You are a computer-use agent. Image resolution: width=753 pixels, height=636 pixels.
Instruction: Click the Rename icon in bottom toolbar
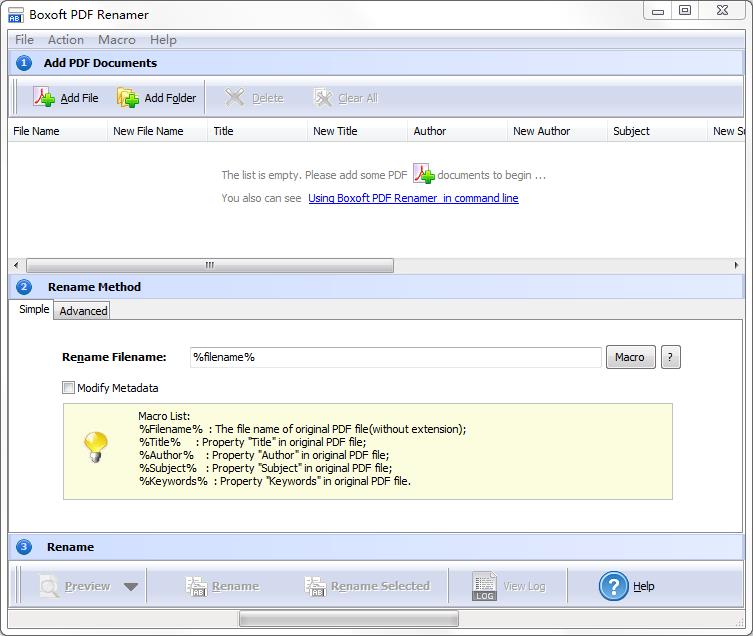196,586
